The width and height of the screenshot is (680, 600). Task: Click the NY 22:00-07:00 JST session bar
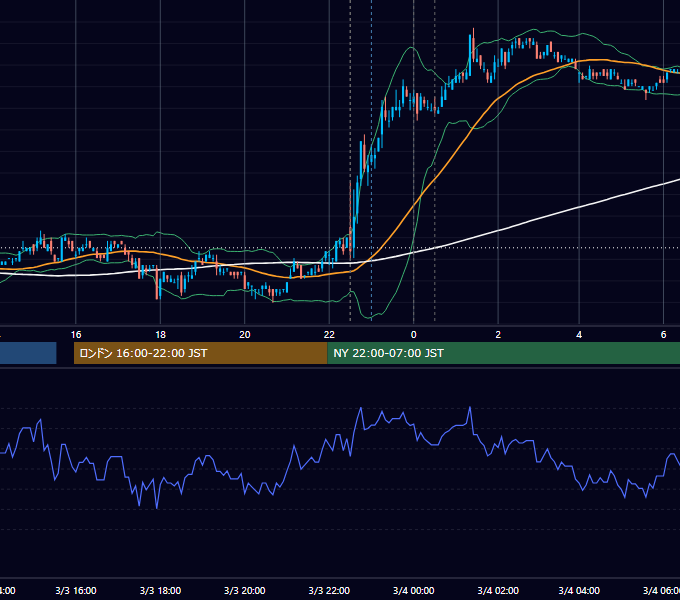pyautogui.click(x=503, y=353)
